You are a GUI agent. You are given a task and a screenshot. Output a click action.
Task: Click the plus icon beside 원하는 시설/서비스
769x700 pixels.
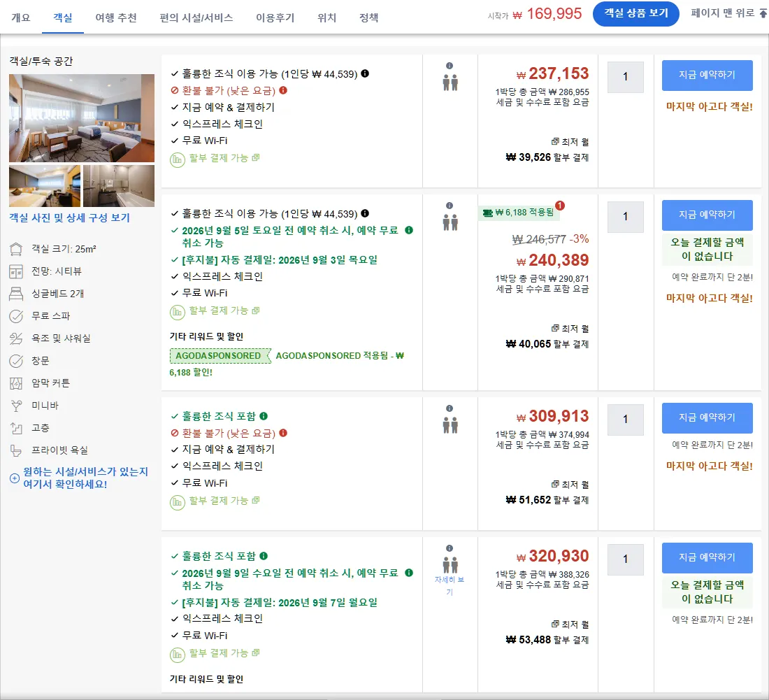[x=15, y=478]
